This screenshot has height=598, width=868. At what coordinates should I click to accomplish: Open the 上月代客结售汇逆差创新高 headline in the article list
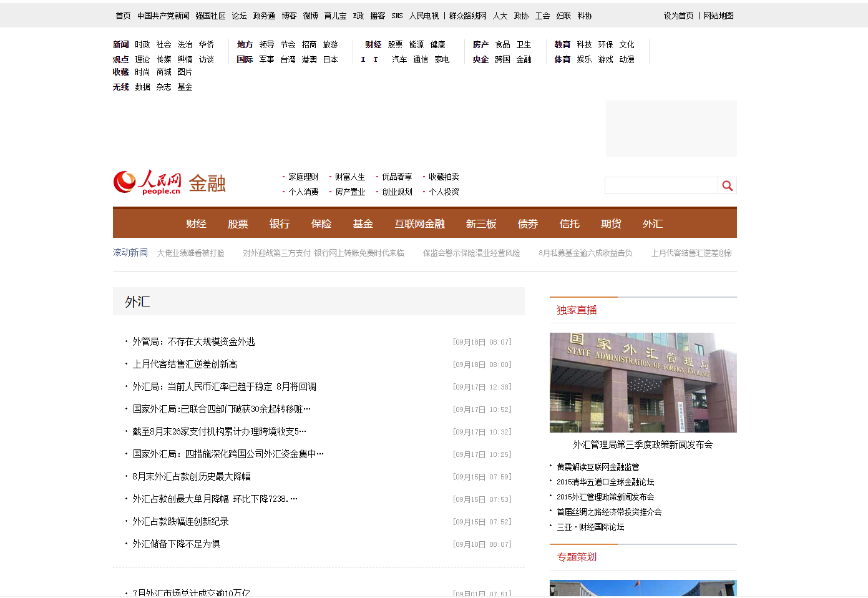185,364
